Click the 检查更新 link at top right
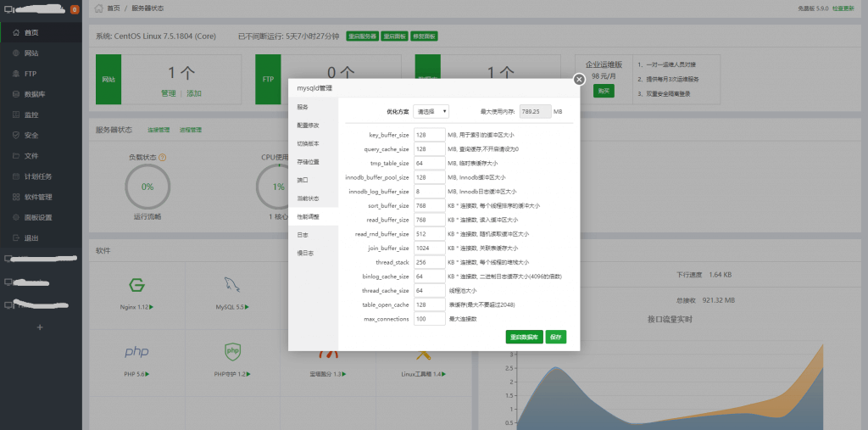The width and height of the screenshot is (868, 430). [x=843, y=8]
